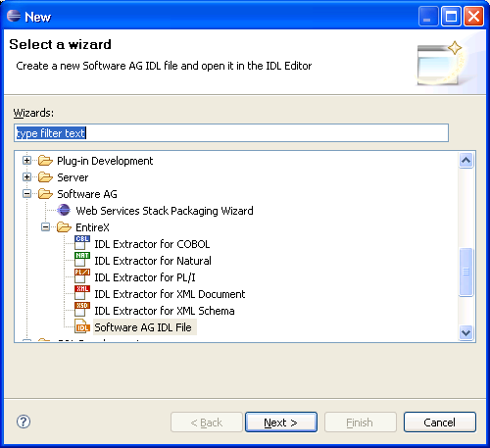Click the scrollbar down arrow
The width and height of the screenshot is (490, 448).
click(x=465, y=333)
